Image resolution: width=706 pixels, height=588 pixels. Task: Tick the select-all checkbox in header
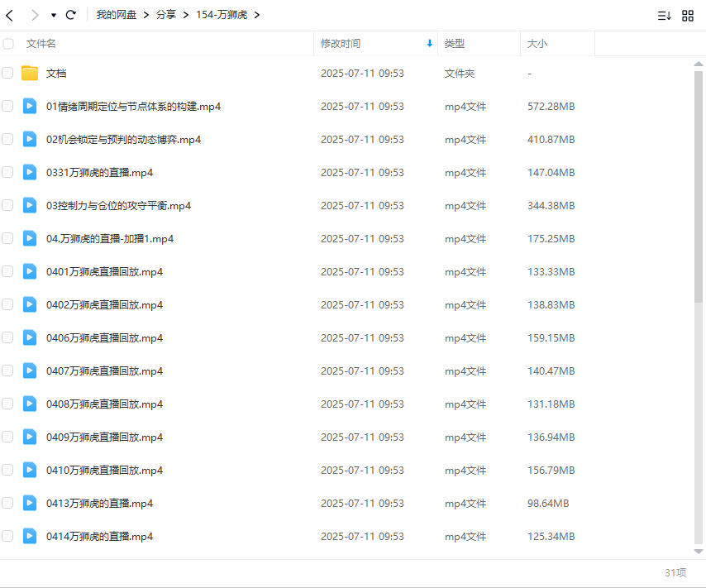click(x=7, y=44)
